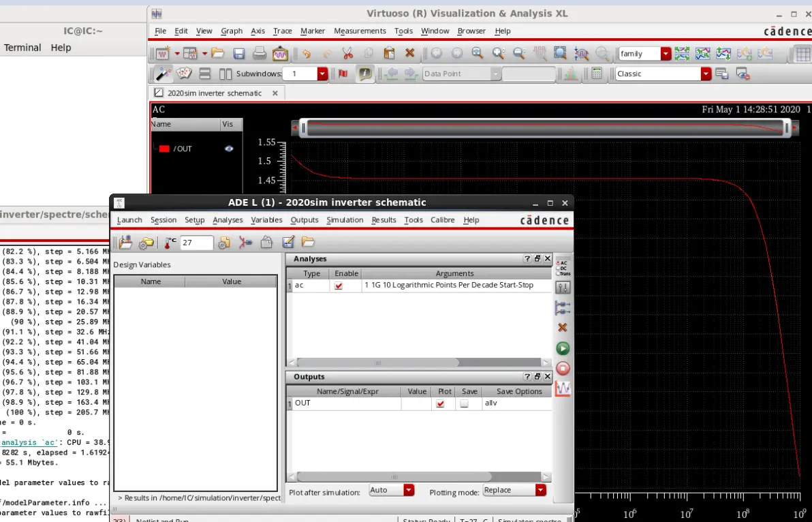
Task: Toggle visibility eye for /OUT trace
Action: coord(229,149)
